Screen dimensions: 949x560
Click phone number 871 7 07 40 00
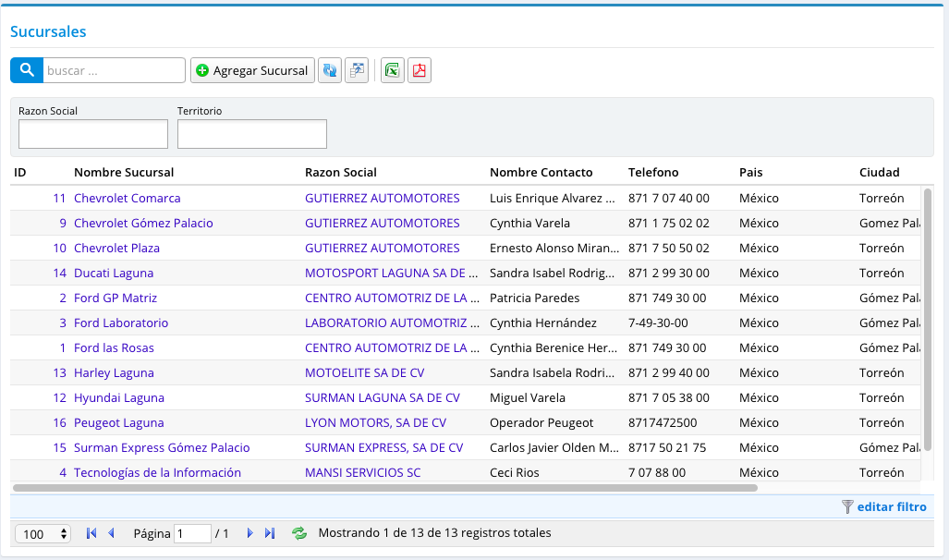669,198
